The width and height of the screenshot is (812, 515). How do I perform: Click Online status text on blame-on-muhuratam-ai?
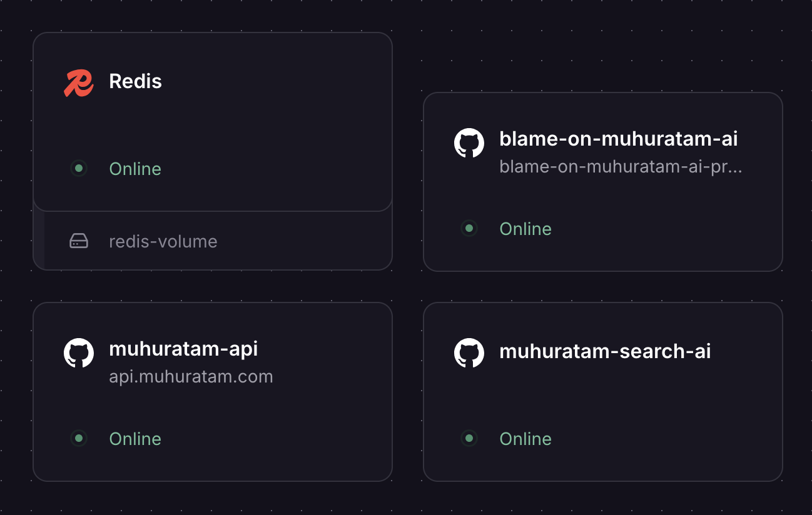click(x=525, y=229)
